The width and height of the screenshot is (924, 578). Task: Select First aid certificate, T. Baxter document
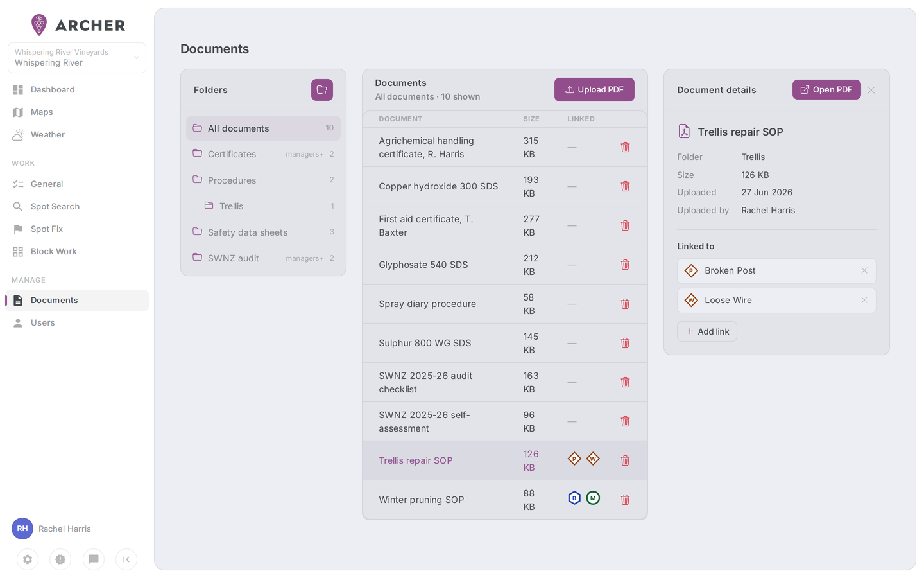click(x=505, y=225)
